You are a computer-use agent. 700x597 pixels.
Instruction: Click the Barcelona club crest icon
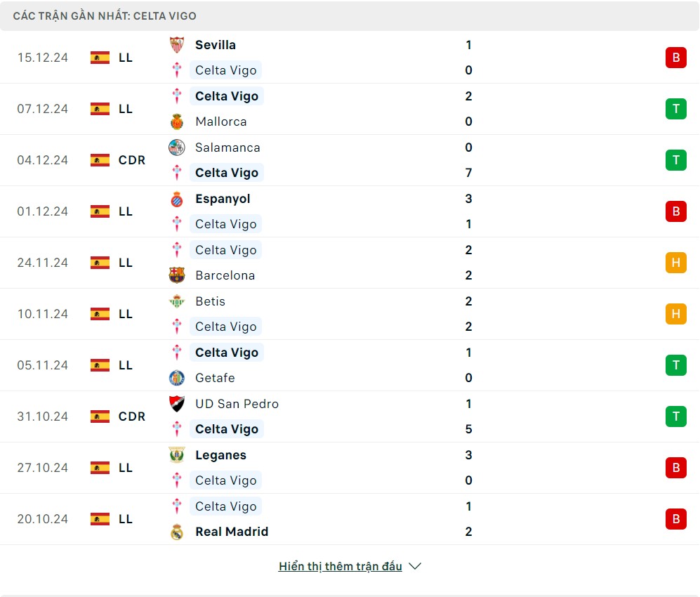click(177, 275)
